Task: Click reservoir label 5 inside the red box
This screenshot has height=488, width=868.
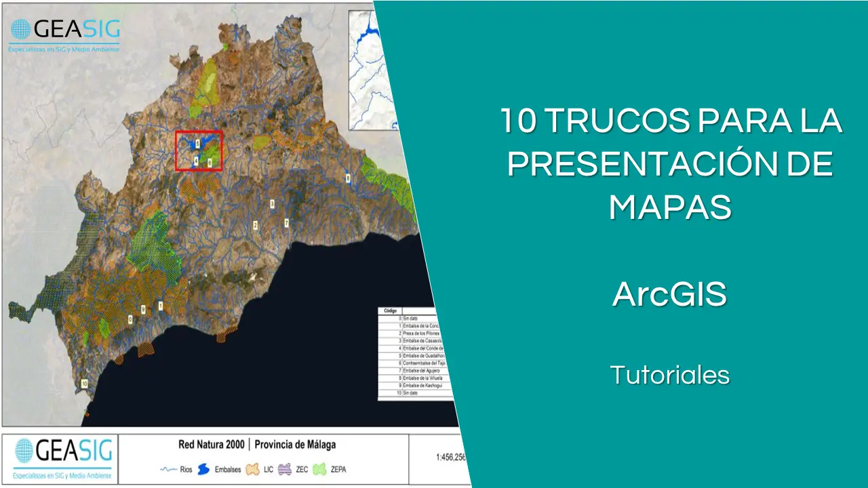Action: [x=197, y=143]
